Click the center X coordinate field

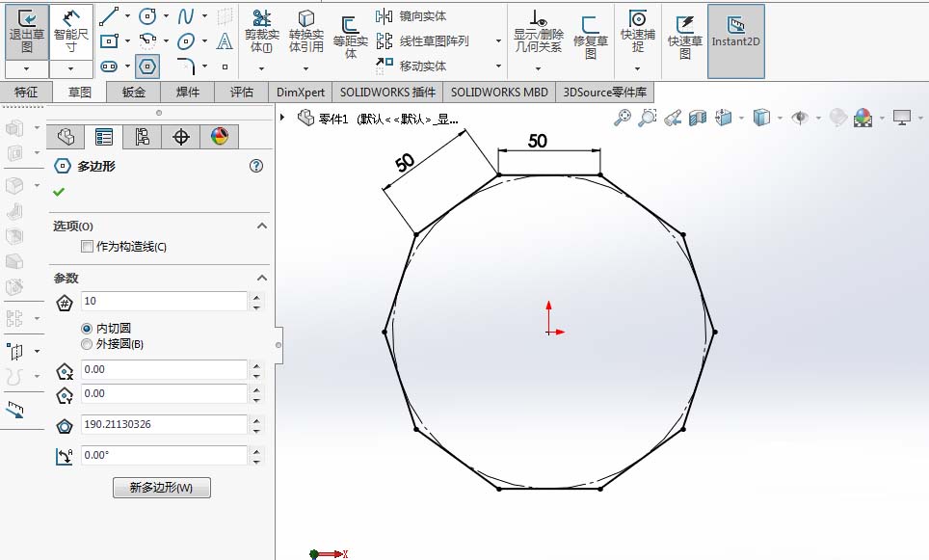pos(164,370)
